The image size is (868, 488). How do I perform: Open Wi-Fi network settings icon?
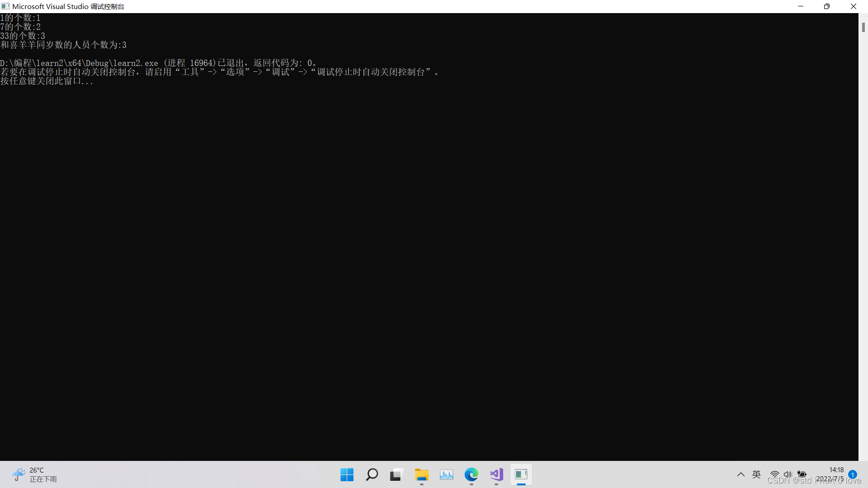click(x=774, y=474)
